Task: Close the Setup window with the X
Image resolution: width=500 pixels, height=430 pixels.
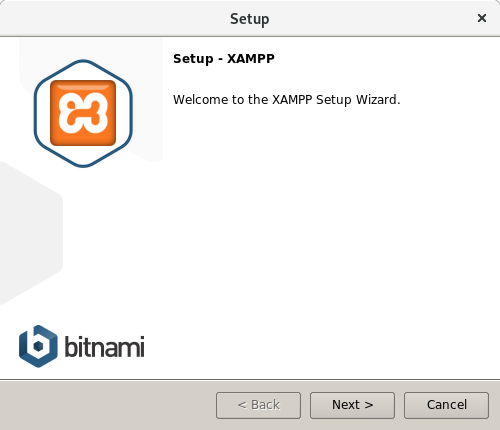Action: click(482, 18)
